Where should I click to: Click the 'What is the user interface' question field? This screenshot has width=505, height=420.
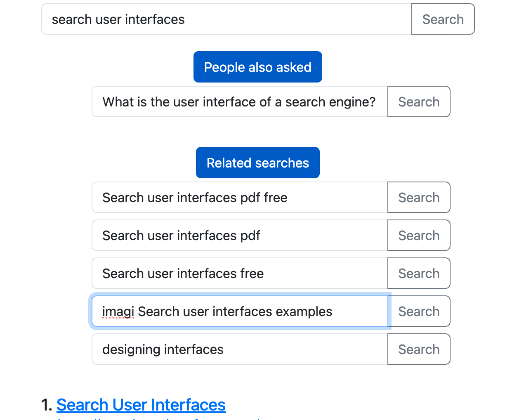239,102
